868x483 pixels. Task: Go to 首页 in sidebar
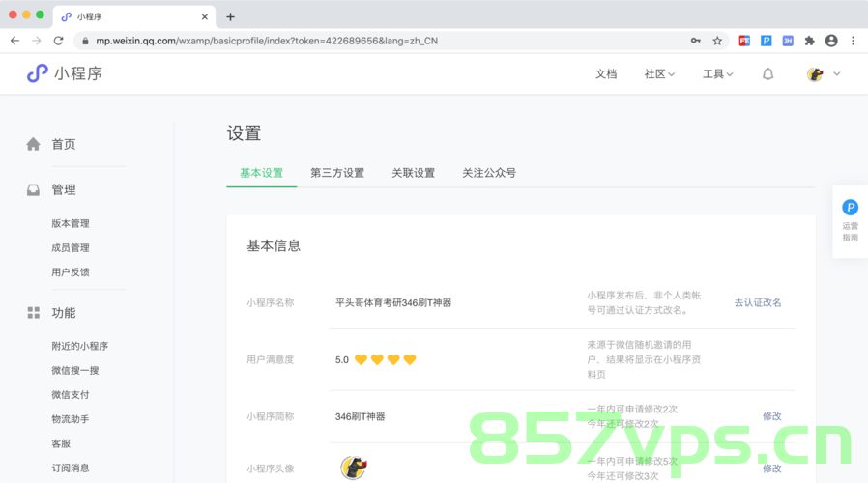(x=64, y=144)
